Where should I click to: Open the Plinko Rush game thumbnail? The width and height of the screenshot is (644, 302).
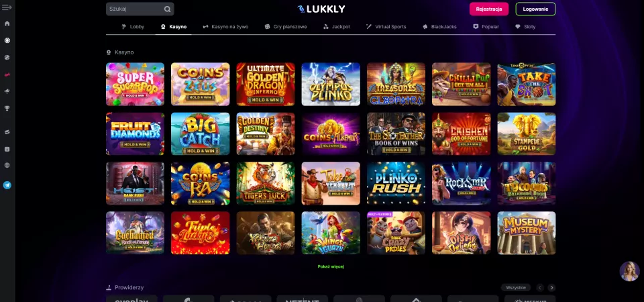point(396,183)
